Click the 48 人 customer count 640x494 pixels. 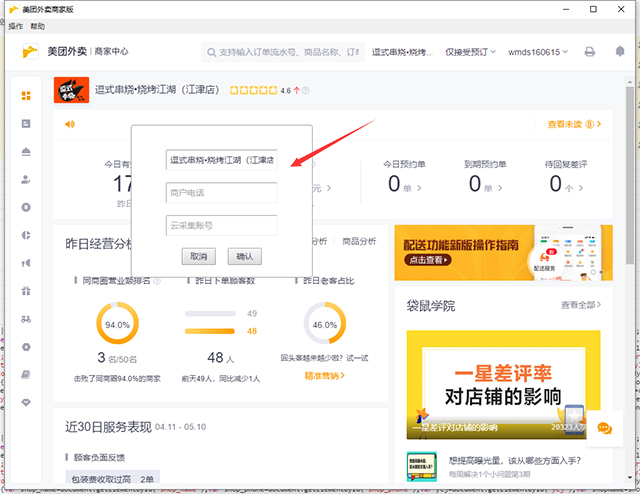click(221, 358)
